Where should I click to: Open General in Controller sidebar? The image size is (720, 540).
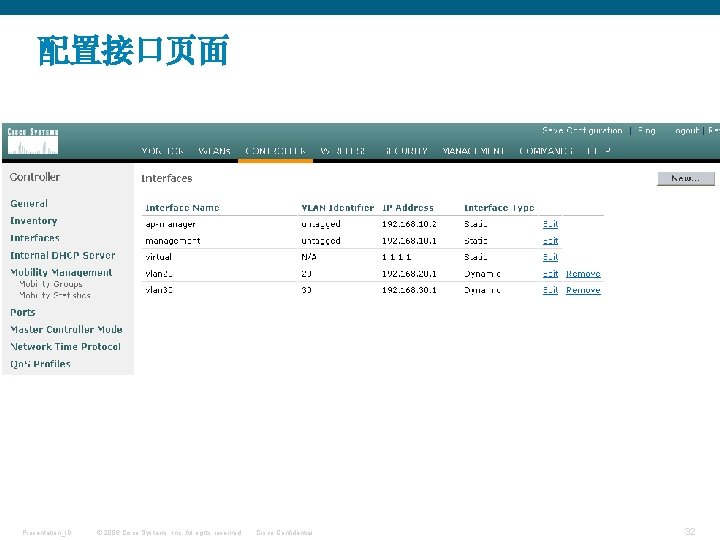[x=29, y=203]
